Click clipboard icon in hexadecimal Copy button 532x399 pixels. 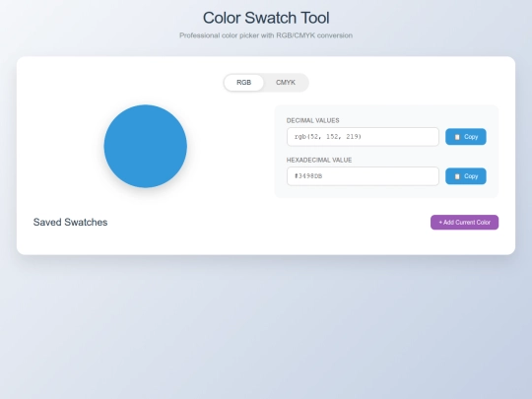click(x=457, y=176)
